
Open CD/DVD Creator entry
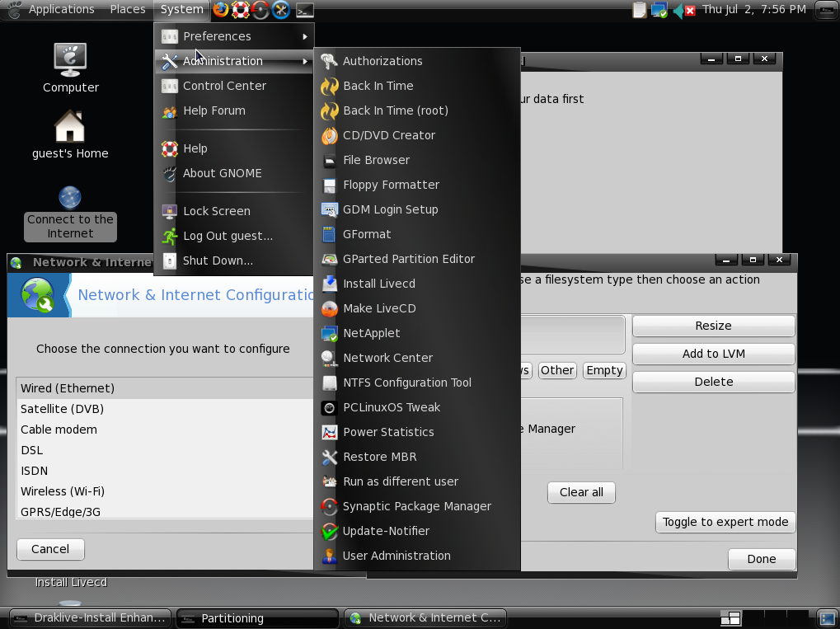[417, 135]
